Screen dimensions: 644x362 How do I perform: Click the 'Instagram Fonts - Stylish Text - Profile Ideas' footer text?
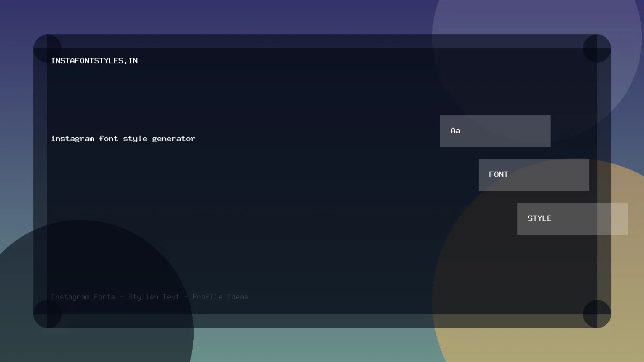[150, 297]
